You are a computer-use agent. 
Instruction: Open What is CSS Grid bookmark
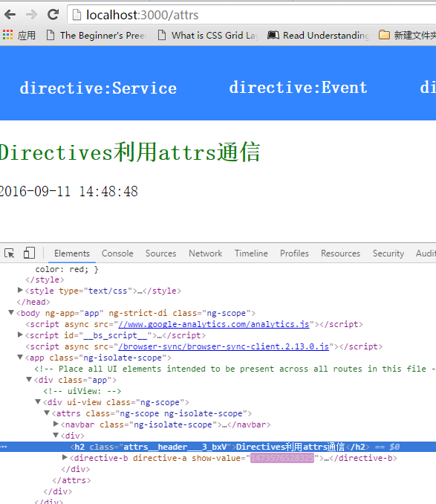pos(208,35)
